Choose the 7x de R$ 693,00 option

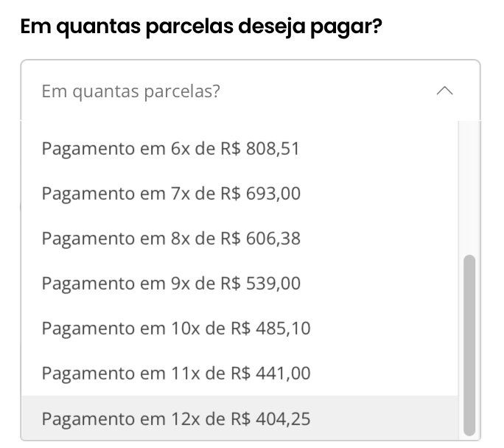[x=171, y=194]
